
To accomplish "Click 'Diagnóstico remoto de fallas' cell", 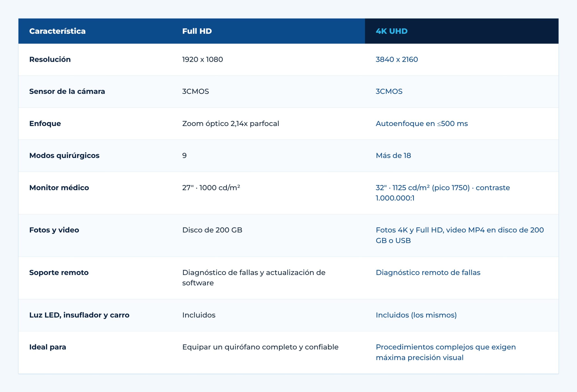I will [x=428, y=272].
